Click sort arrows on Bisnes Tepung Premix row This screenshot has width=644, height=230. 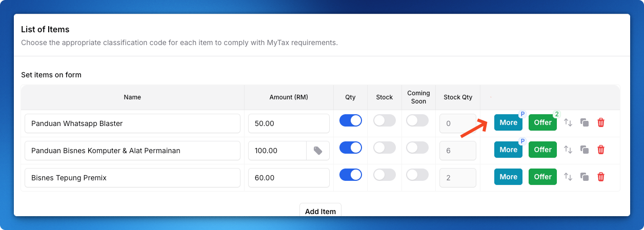point(568,177)
